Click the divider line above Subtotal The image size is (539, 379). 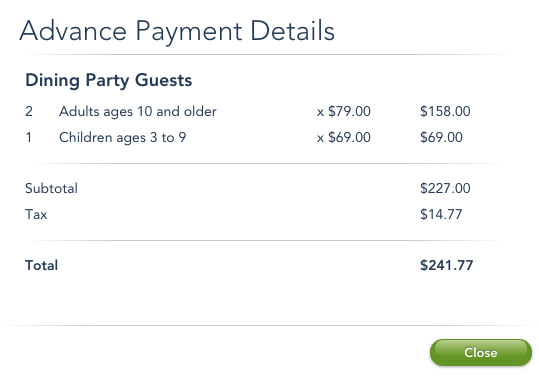click(x=265, y=164)
